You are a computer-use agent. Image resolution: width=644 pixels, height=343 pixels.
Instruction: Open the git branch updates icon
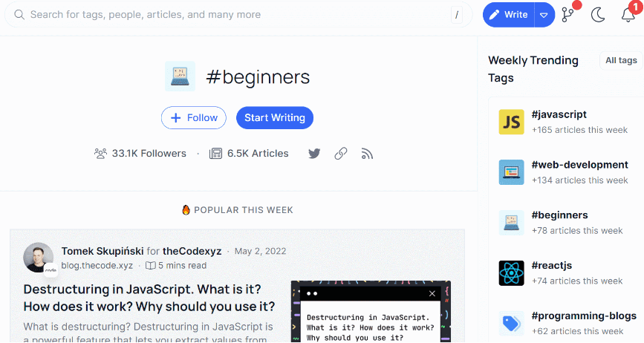click(568, 15)
